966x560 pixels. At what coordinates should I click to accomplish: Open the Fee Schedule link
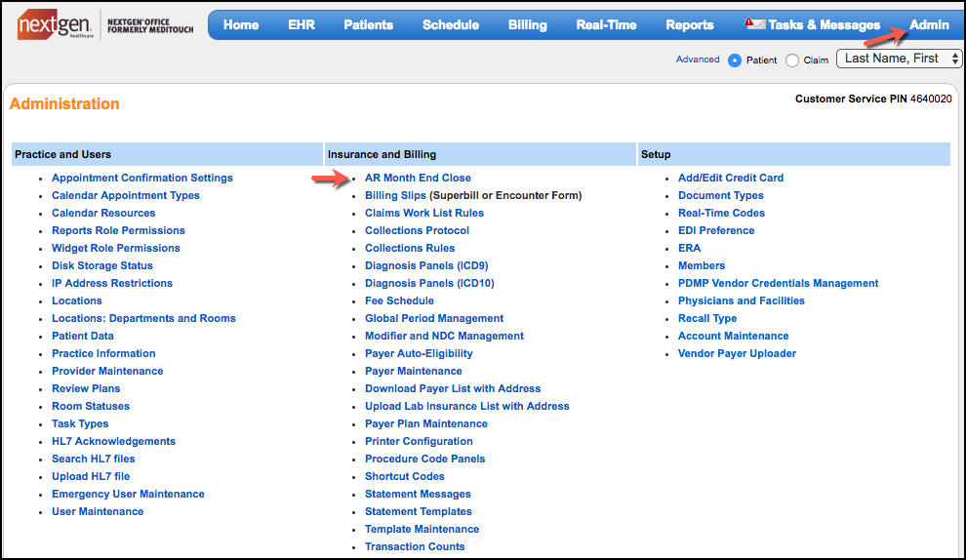[x=399, y=300]
